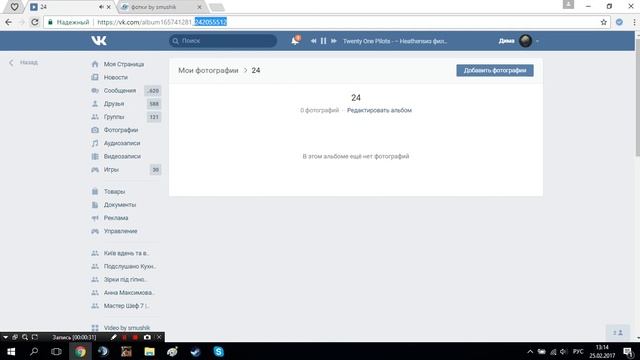This screenshot has height=360, width=640.
Task: Open Группы in sidebar
Action: click(114, 117)
